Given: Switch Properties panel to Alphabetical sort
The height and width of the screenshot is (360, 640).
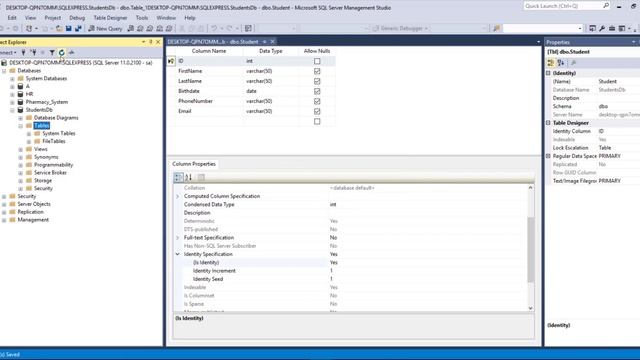Looking at the screenshot, I should [x=561, y=63].
